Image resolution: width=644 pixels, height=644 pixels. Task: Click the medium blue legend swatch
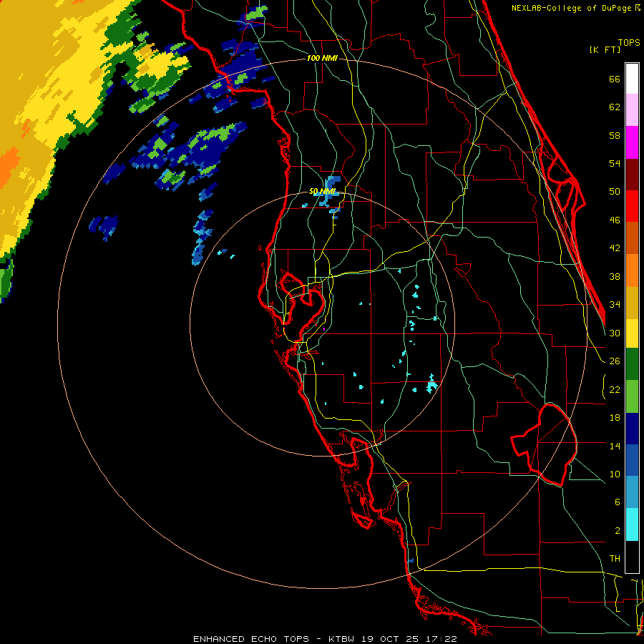click(632, 461)
